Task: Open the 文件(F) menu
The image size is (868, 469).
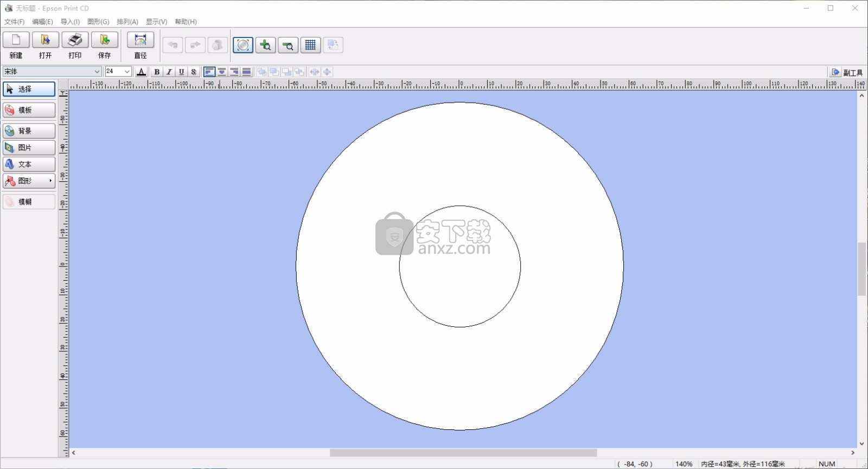Action: pos(14,22)
